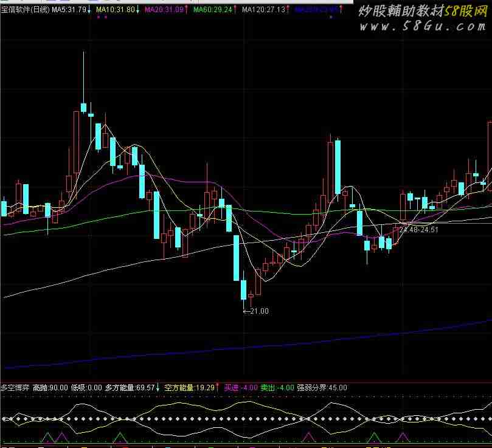Image resolution: width=492 pixels, height=448 pixels.
Task: Click the rightmost magenta triangle signal in indicator
Action: click(x=403, y=437)
